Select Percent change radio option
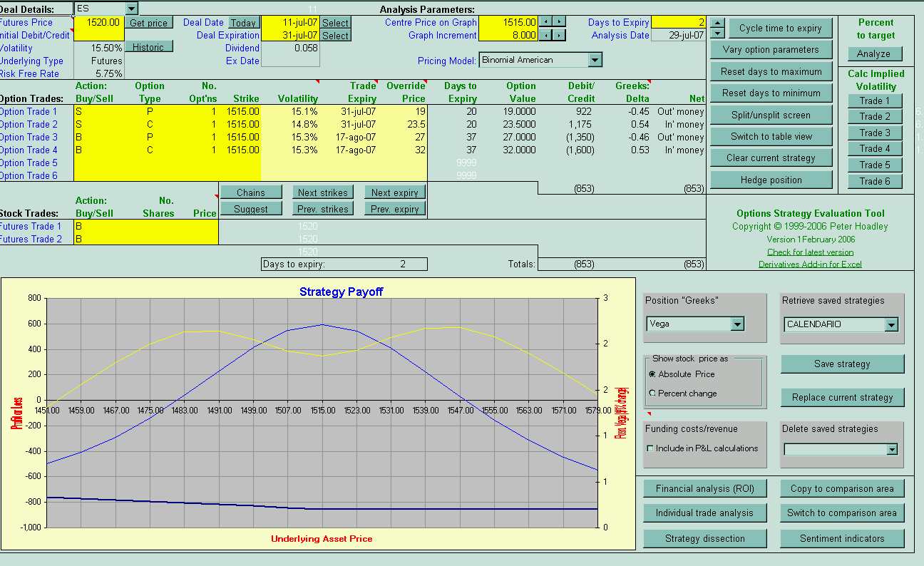Viewport: 924px width, 566px height. coord(652,393)
